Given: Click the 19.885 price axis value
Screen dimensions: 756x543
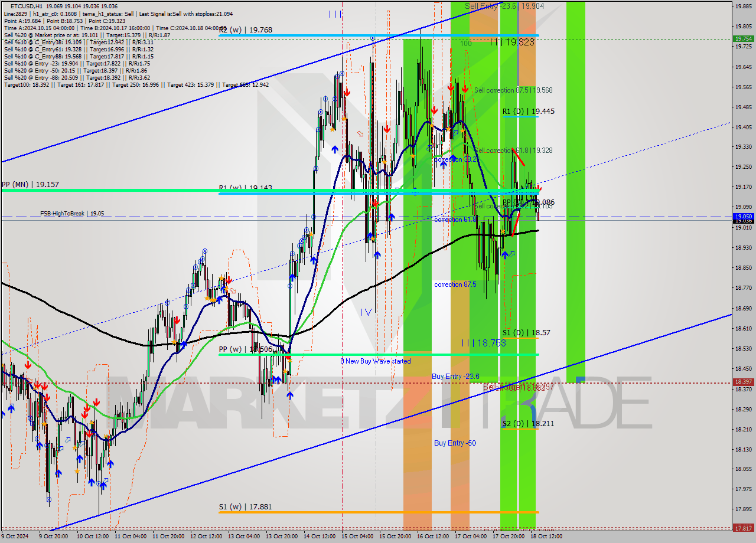Looking at the screenshot, I should [x=743, y=6].
